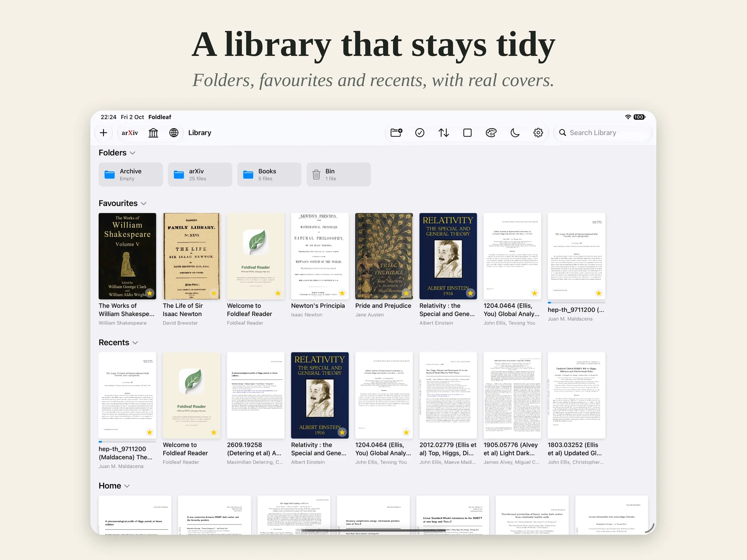Image resolution: width=747 pixels, height=560 pixels.
Task: Open 1905.05776 (Alvey et al) paper
Action: pos(512,395)
